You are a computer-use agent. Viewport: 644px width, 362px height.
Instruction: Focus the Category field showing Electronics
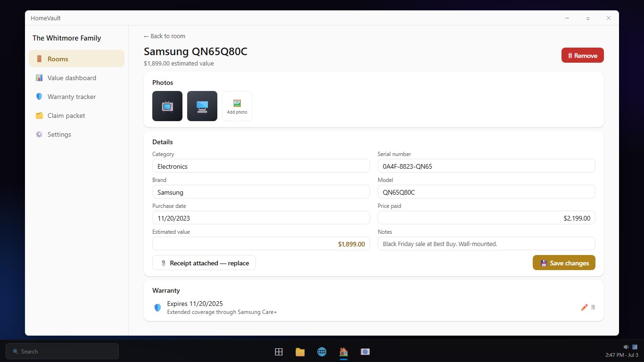(261, 166)
